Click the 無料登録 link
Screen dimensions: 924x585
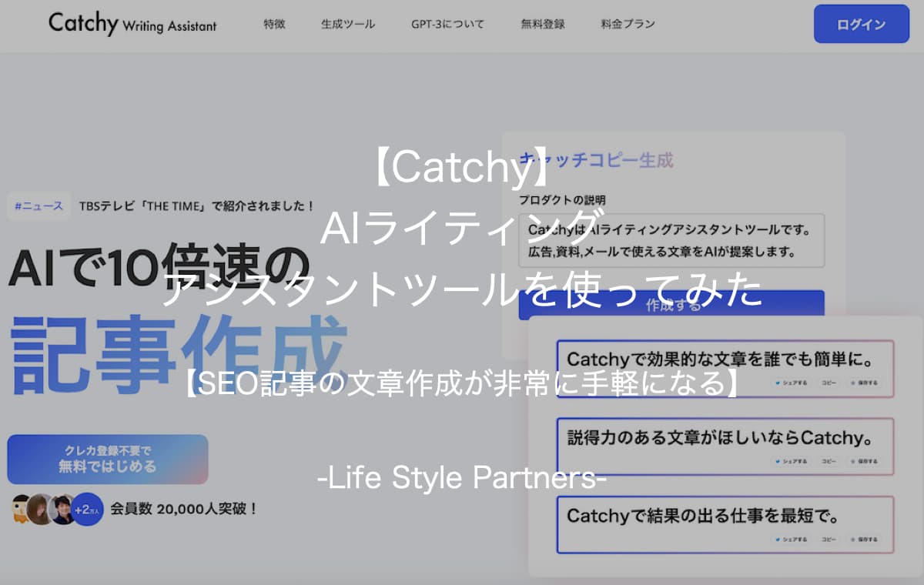(x=543, y=24)
